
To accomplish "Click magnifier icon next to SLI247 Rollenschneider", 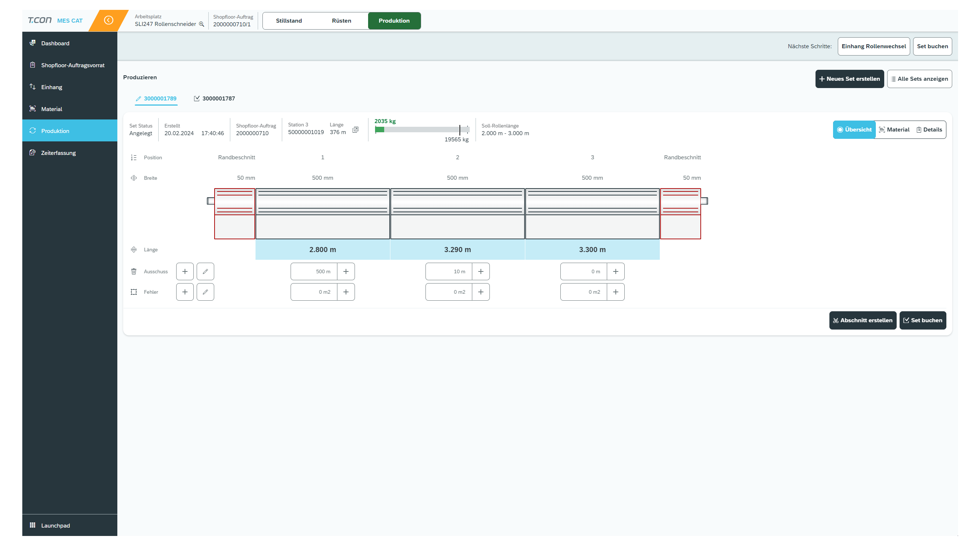I will coord(202,24).
